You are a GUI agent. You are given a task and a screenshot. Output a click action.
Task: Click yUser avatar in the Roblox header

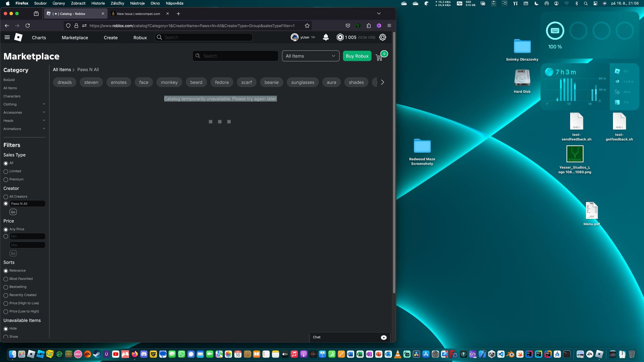pyautogui.click(x=294, y=37)
